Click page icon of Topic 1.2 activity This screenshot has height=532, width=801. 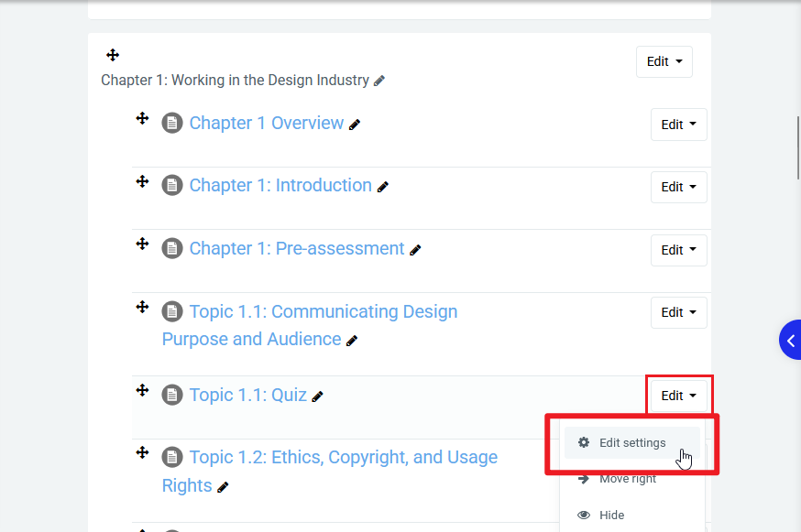(172, 457)
